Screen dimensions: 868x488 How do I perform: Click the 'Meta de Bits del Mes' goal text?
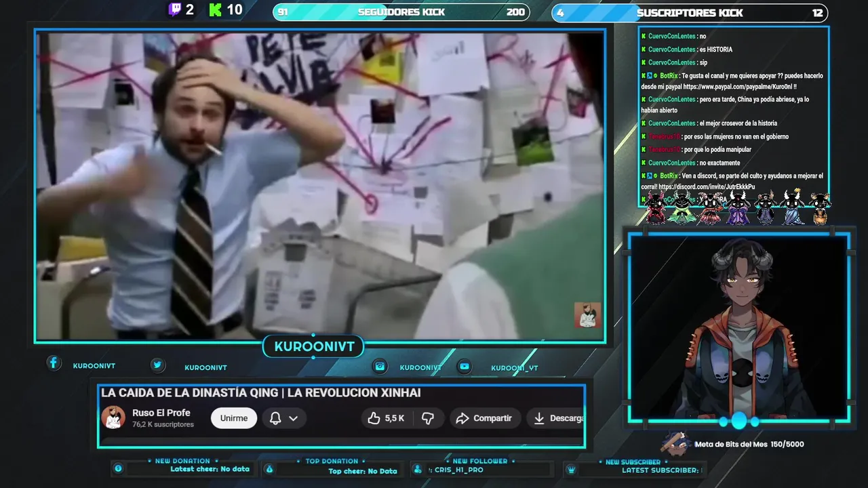point(749,445)
